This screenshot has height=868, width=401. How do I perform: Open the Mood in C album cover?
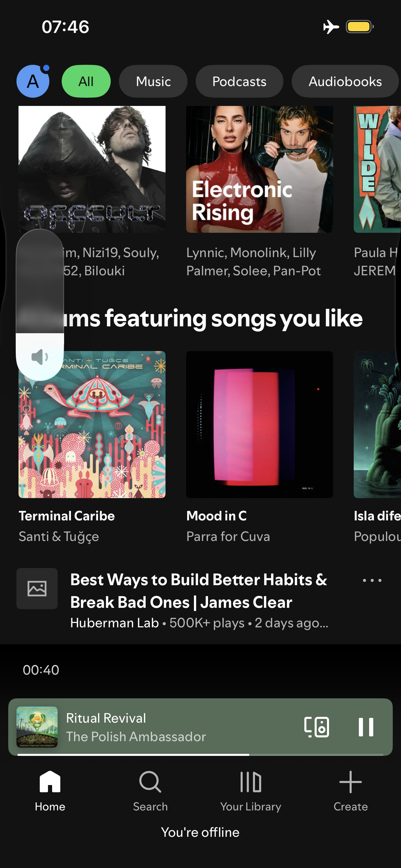tap(259, 424)
